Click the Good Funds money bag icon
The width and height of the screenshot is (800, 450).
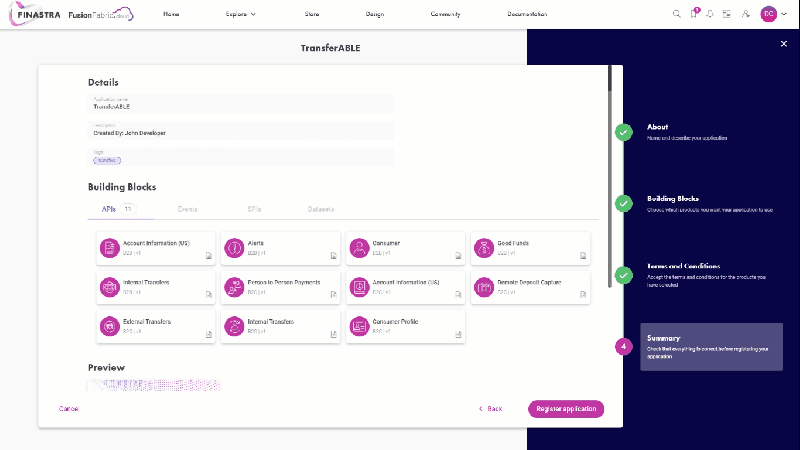point(484,248)
